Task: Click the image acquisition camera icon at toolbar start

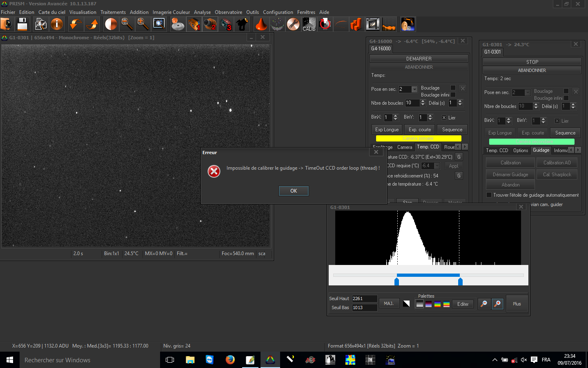Action: point(6,24)
